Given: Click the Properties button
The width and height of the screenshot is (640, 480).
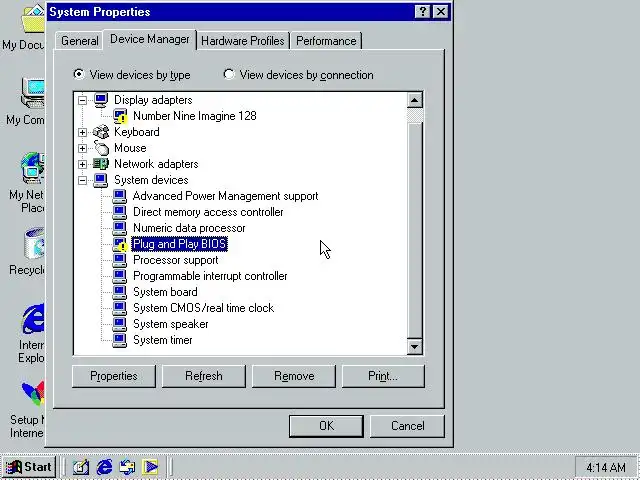Looking at the screenshot, I should [x=114, y=376].
